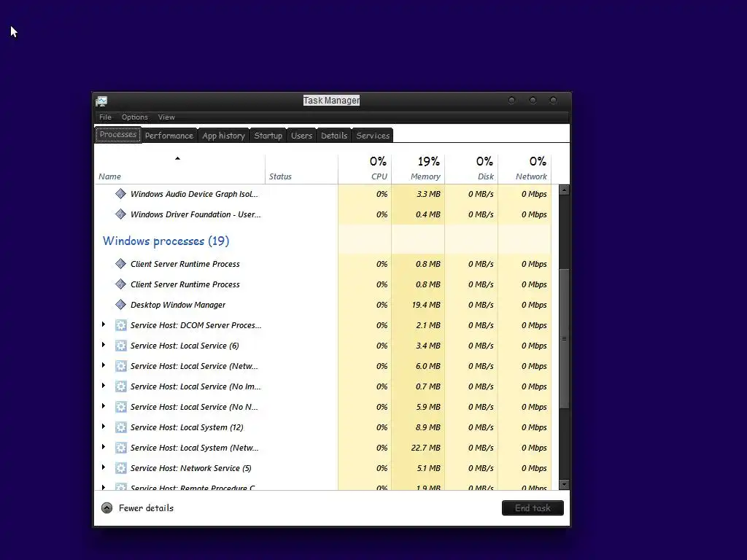
Task: Click the Service Host: Local System (Netw... gear icon
Action: 120,448
